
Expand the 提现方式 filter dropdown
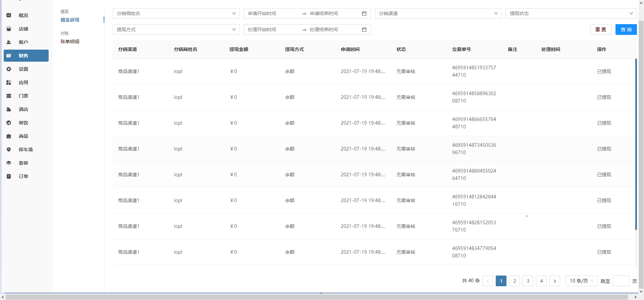point(176,29)
